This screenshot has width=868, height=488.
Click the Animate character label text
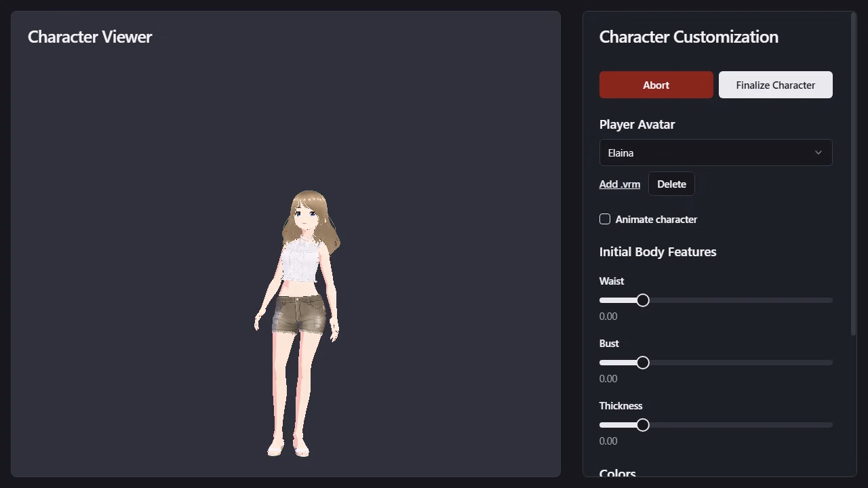coord(656,219)
